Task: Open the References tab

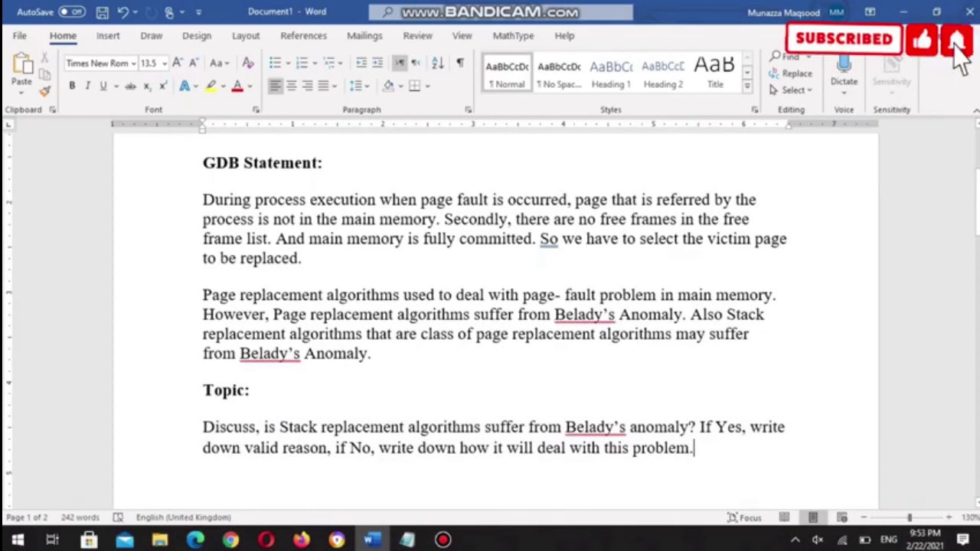Action: point(303,36)
